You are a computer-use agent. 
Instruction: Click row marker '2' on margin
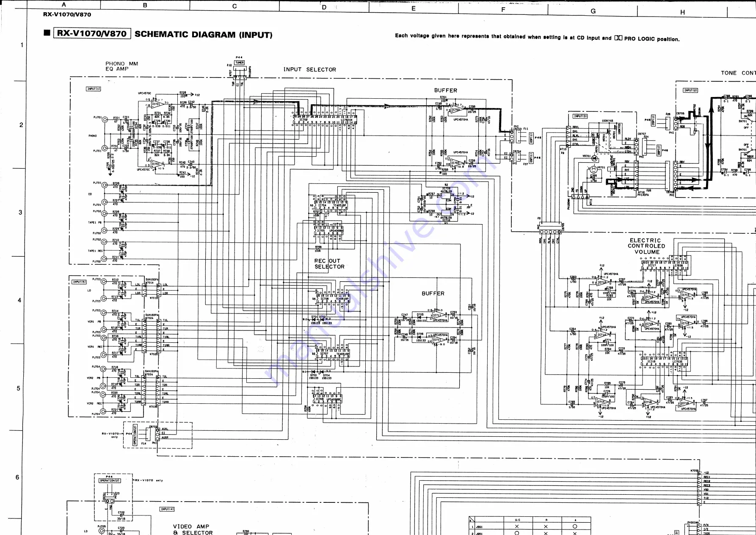pos(21,125)
